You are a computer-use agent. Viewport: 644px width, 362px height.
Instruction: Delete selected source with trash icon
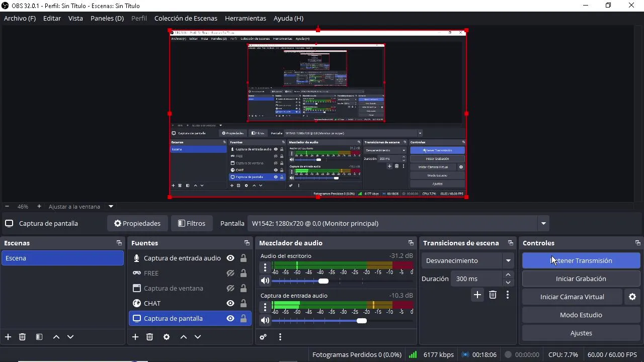tap(149, 337)
